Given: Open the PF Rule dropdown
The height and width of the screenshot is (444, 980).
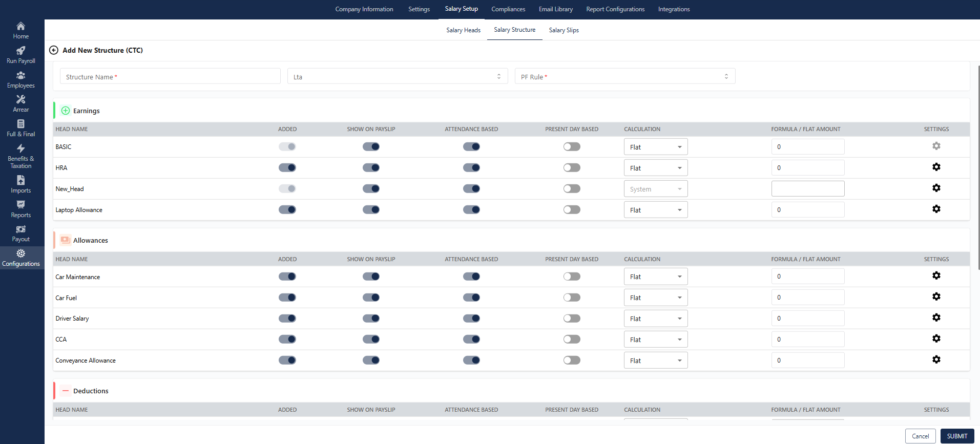Looking at the screenshot, I should point(625,76).
